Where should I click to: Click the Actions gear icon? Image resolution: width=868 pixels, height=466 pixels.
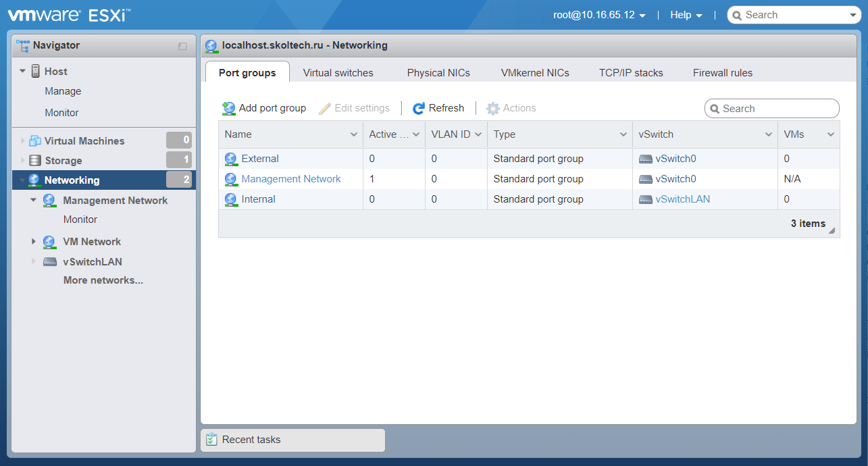(x=493, y=108)
